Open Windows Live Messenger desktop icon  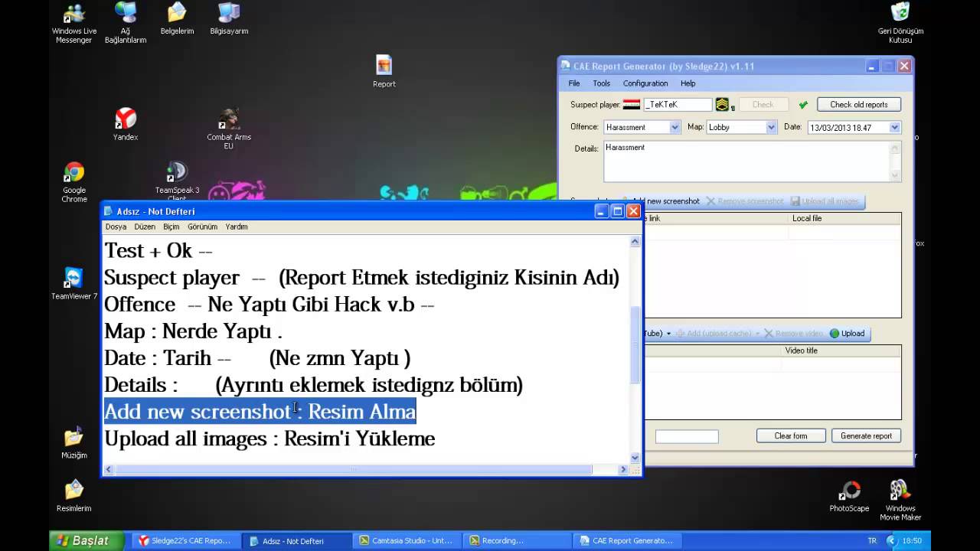[x=74, y=23]
